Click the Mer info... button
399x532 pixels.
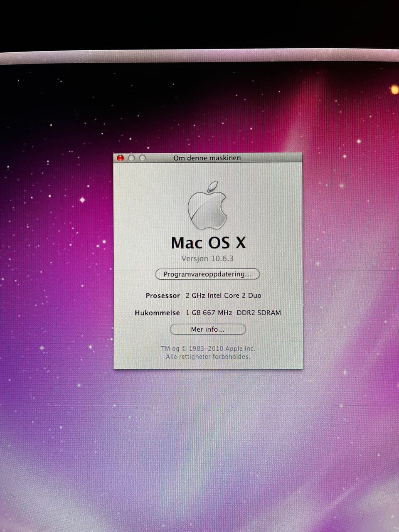click(208, 329)
